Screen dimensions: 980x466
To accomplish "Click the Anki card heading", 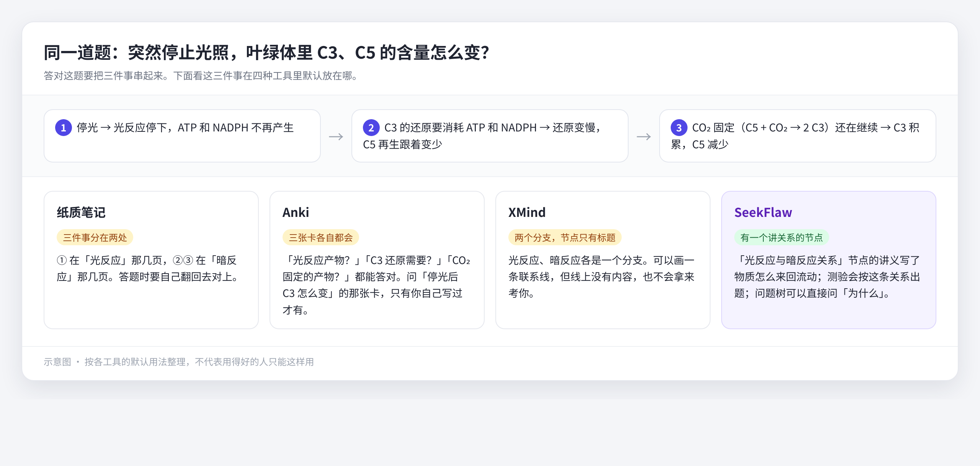I will pos(296,212).
